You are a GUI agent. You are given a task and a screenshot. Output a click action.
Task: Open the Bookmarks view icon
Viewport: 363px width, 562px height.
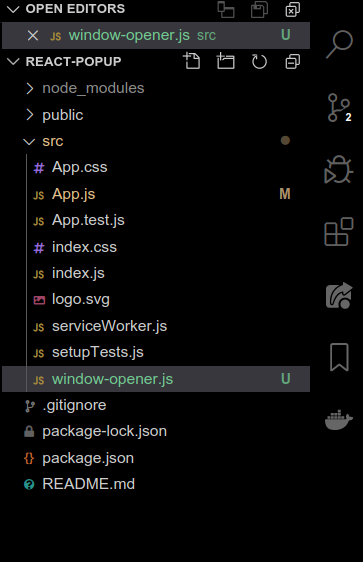[339, 357]
